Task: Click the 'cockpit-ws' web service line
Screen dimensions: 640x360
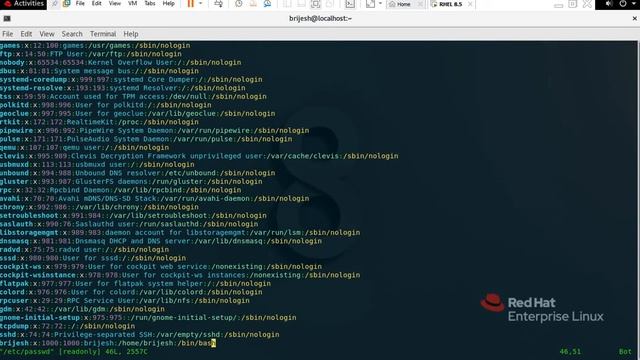Action: [161, 267]
